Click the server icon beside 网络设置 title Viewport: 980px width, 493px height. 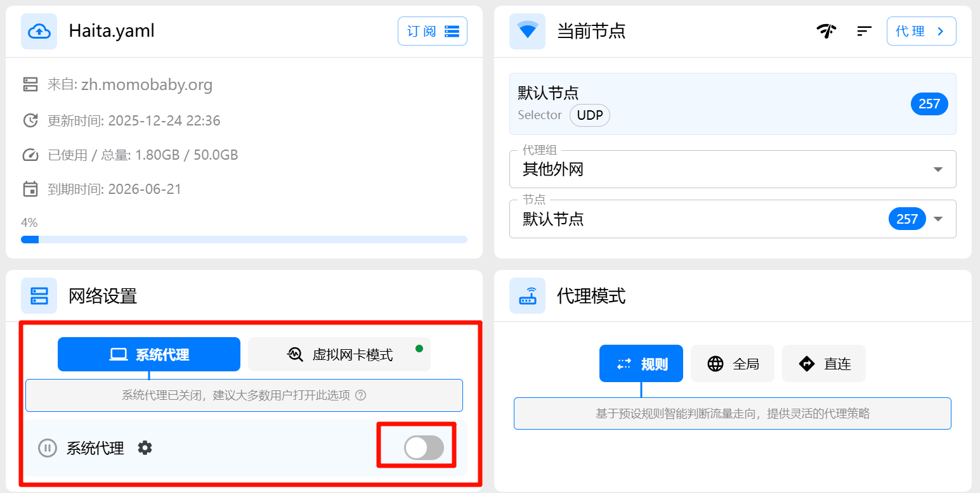(39, 295)
